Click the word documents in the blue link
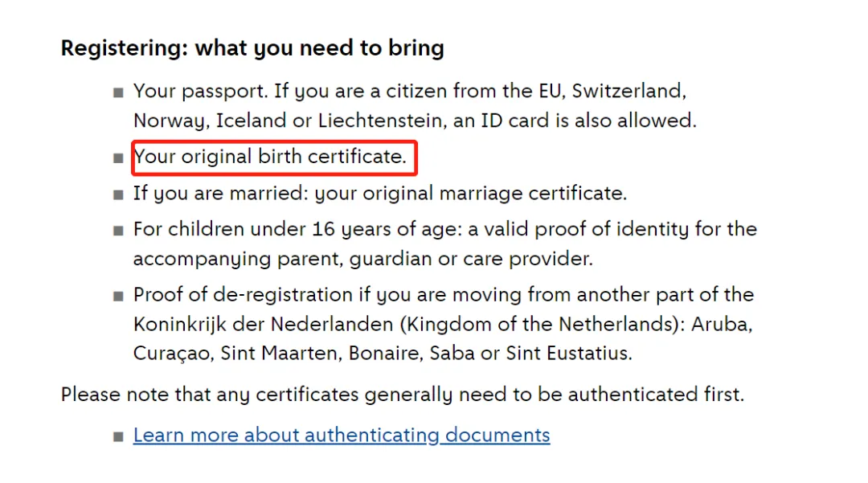This screenshot has height=483, width=868. (x=497, y=435)
